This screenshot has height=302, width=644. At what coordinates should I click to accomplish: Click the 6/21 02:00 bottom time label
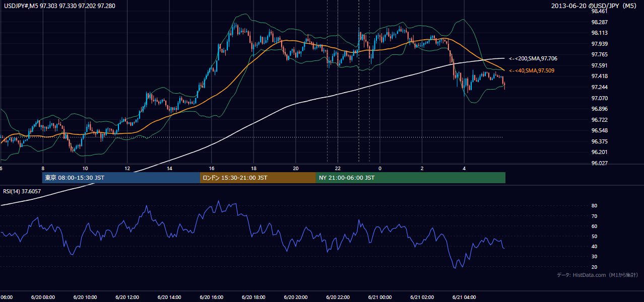422,297
